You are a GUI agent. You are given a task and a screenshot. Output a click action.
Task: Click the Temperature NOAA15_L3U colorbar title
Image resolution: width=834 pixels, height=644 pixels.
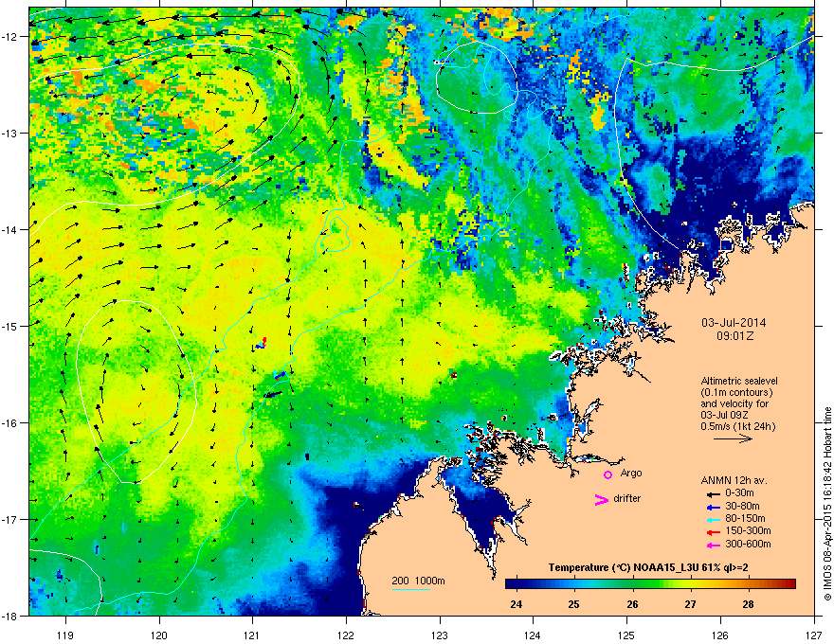tap(648, 567)
